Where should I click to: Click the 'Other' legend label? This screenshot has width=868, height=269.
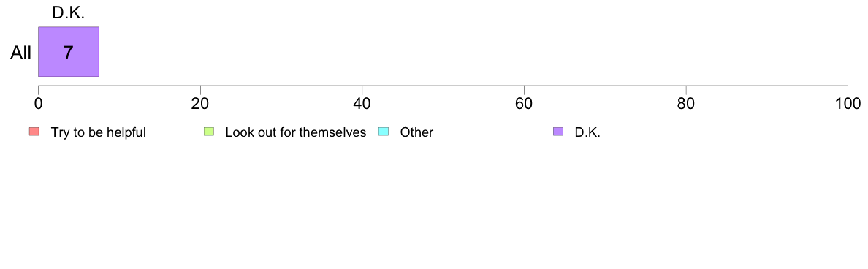[417, 132]
